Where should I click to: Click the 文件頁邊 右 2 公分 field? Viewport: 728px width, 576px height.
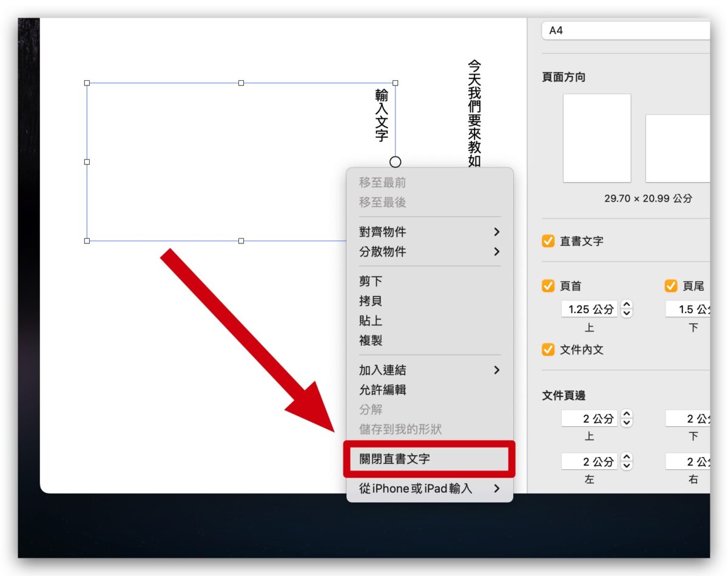point(687,461)
